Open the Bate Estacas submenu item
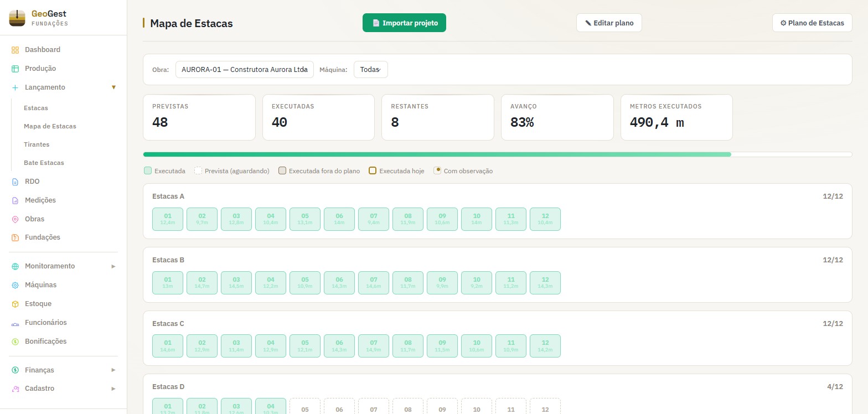868x414 pixels. pos(44,163)
